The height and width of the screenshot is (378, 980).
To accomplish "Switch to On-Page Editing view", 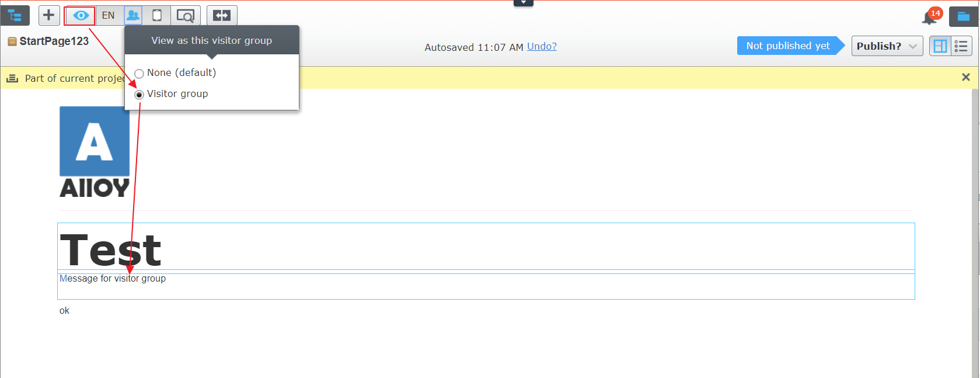I will pos(940,46).
